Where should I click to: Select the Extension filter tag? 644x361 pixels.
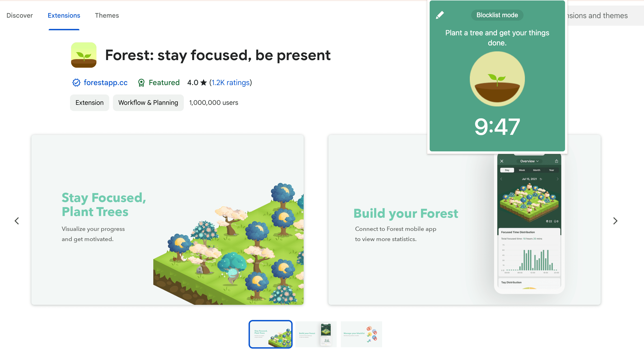(90, 102)
